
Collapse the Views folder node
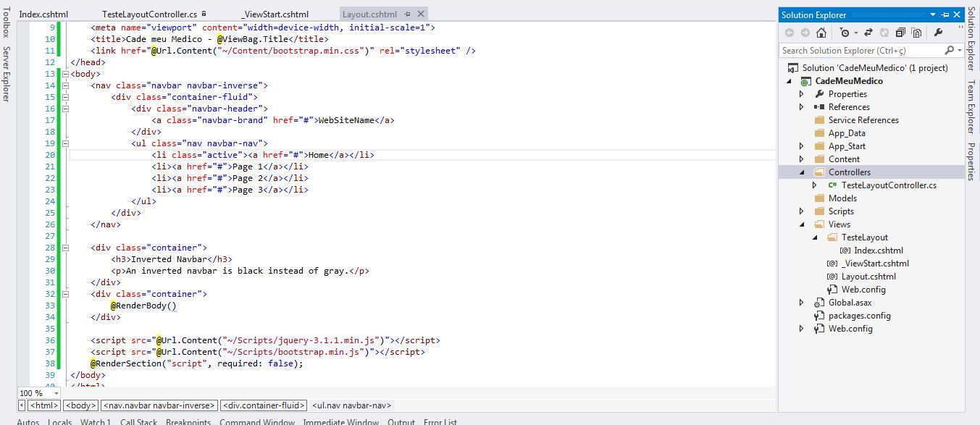(802, 224)
